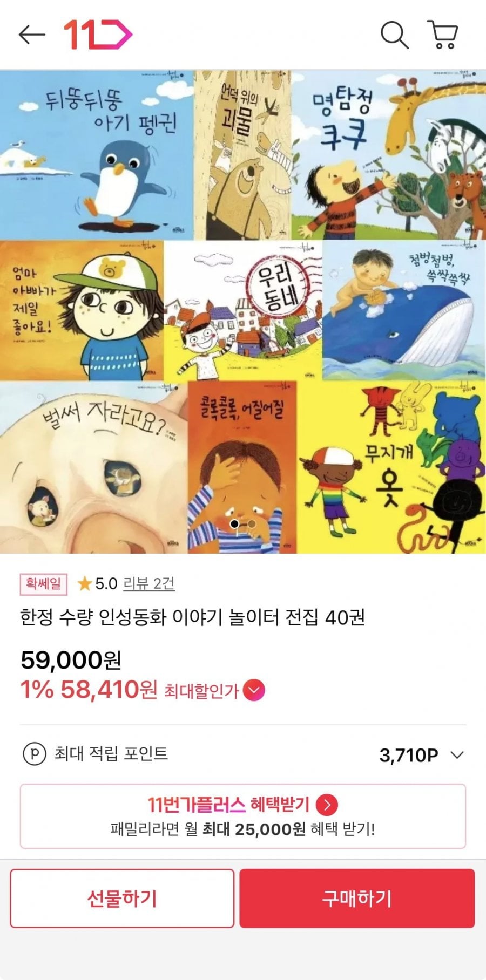Expand the 최대할인가 red chevron
Screen dimensions: 486x980
coord(254,690)
